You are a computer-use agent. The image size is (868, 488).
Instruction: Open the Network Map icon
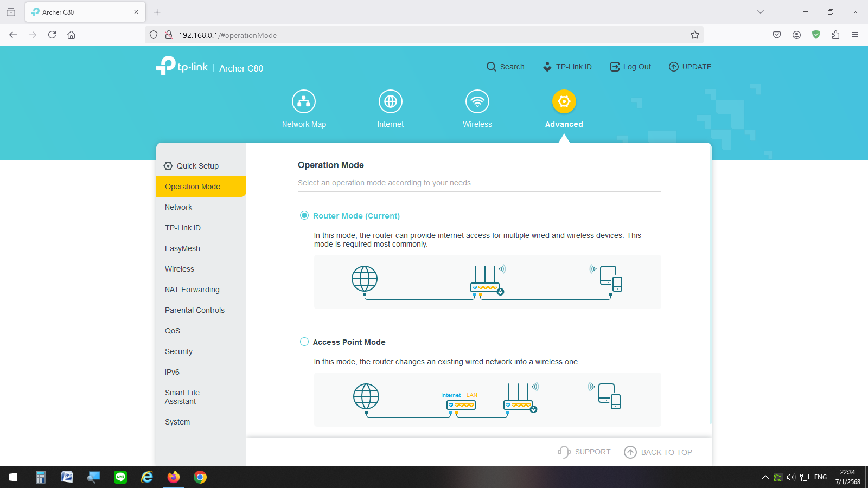[304, 101]
